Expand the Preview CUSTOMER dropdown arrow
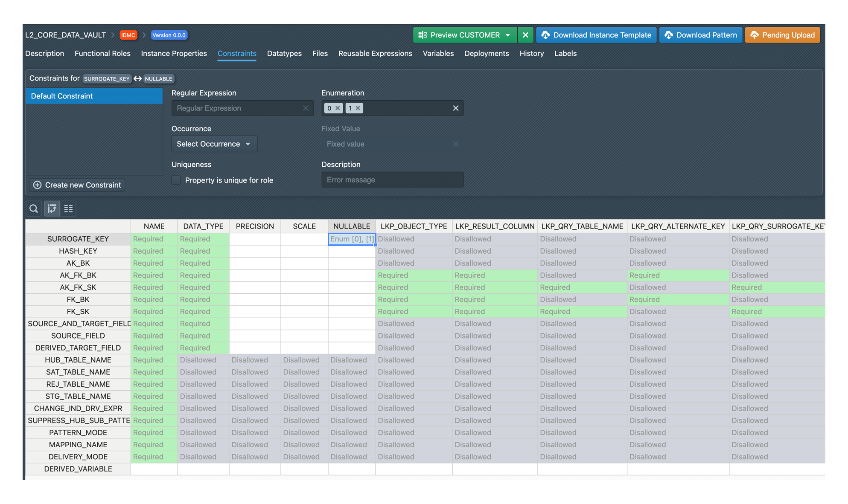The width and height of the screenshot is (848, 504). [x=508, y=35]
